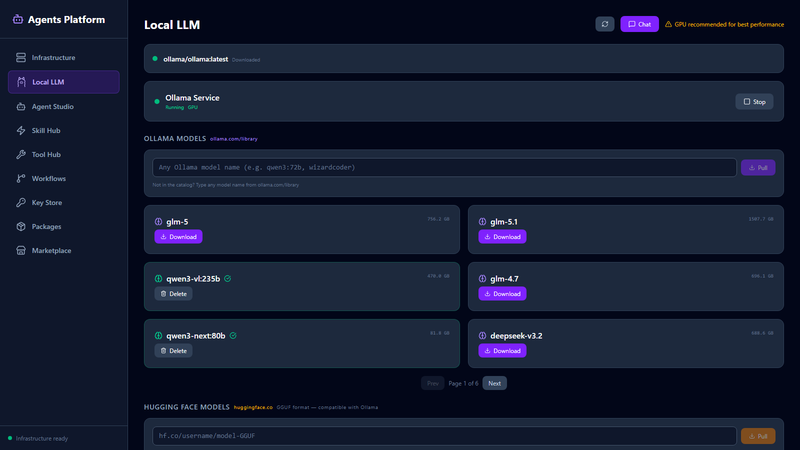Click the info icon beside deepseek-v3.2
The height and width of the screenshot is (450, 800).
point(482,336)
